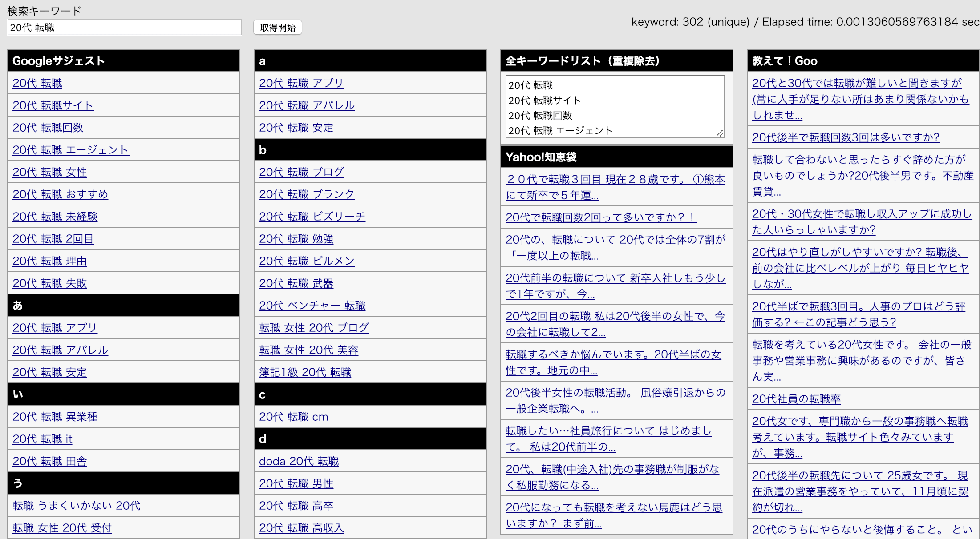Open 20代 転職 田舎 link
Viewport: 980px width, 539px height.
click(50, 461)
